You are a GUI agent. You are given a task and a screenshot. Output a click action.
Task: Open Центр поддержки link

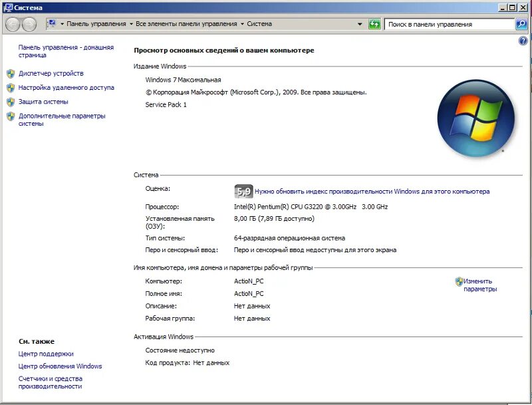(x=46, y=354)
